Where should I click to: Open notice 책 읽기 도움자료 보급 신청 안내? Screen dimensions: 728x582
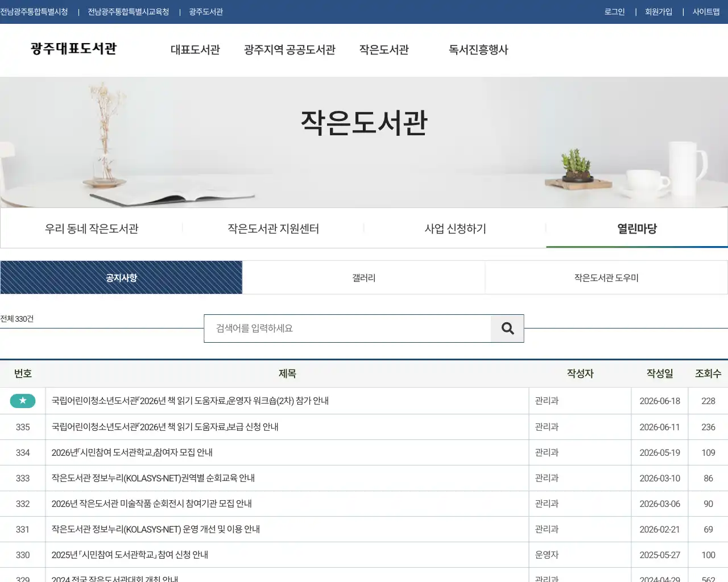click(x=165, y=427)
